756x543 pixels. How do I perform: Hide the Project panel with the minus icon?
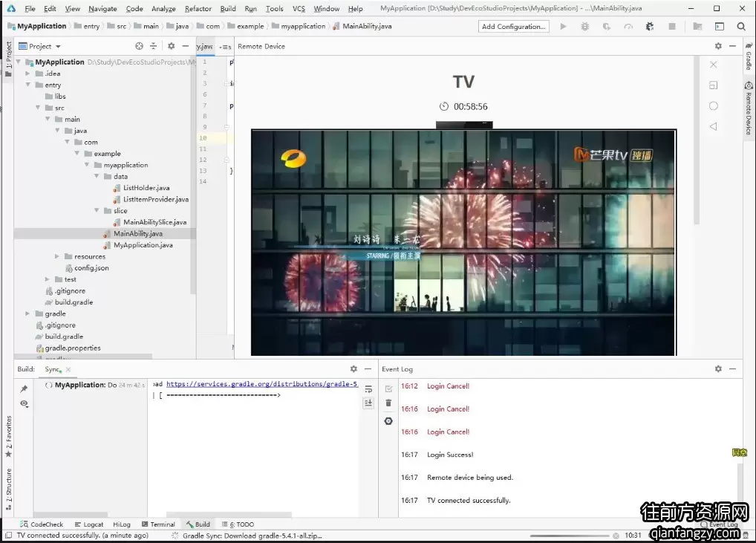185,46
